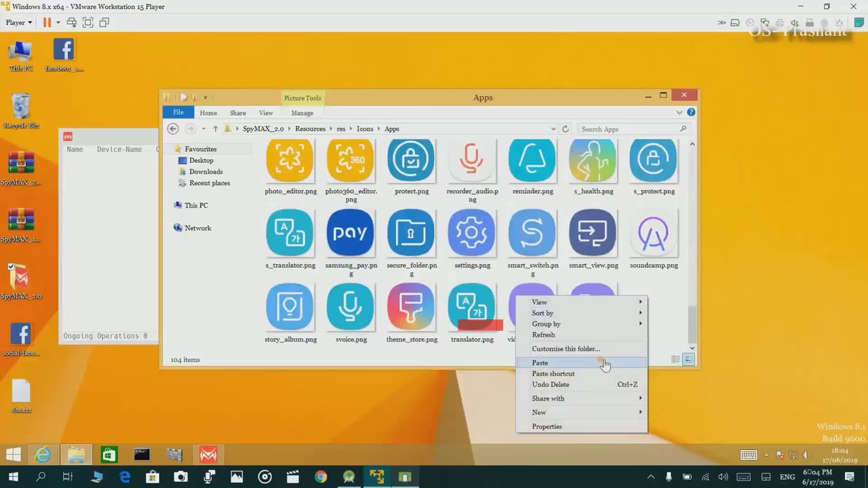Open Explorer Help question mark
This screenshot has width=868, height=488.
[691, 113]
